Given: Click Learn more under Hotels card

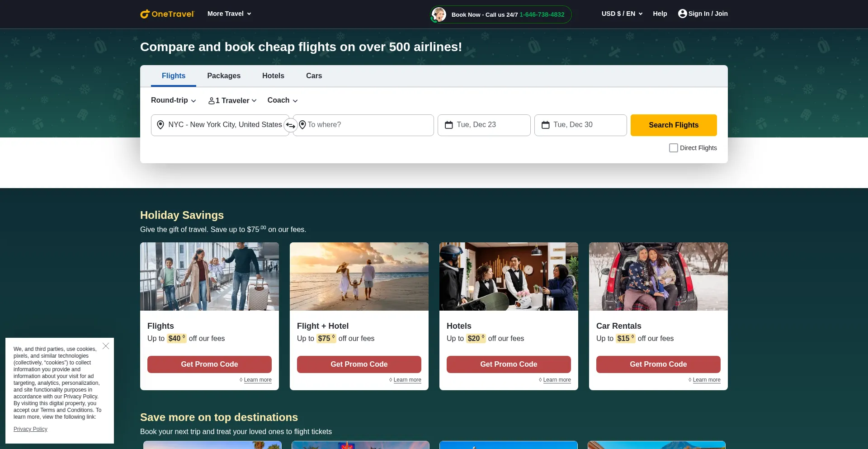Looking at the screenshot, I should 557,380.
